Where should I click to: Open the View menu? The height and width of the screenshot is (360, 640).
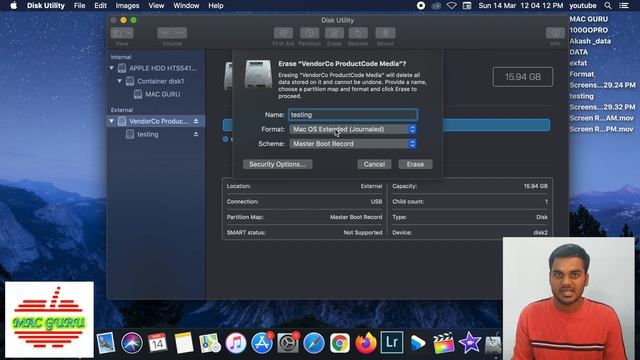click(156, 6)
